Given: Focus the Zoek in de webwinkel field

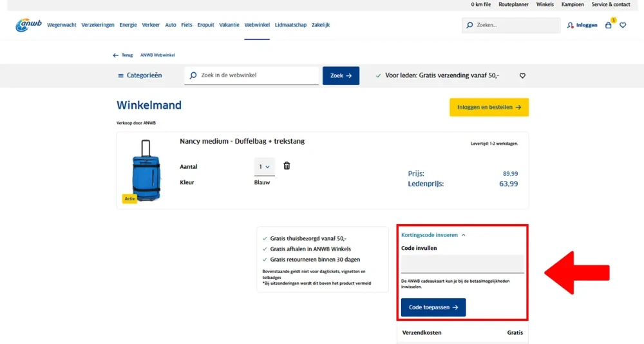Looking at the screenshot, I should 251,75.
